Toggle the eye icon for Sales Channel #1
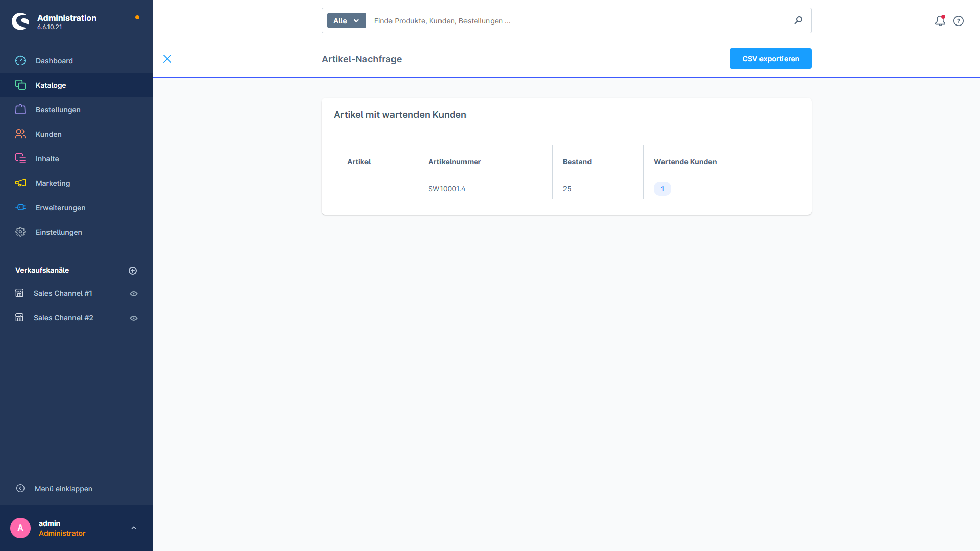Image resolution: width=980 pixels, height=551 pixels. pyautogui.click(x=134, y=294)
